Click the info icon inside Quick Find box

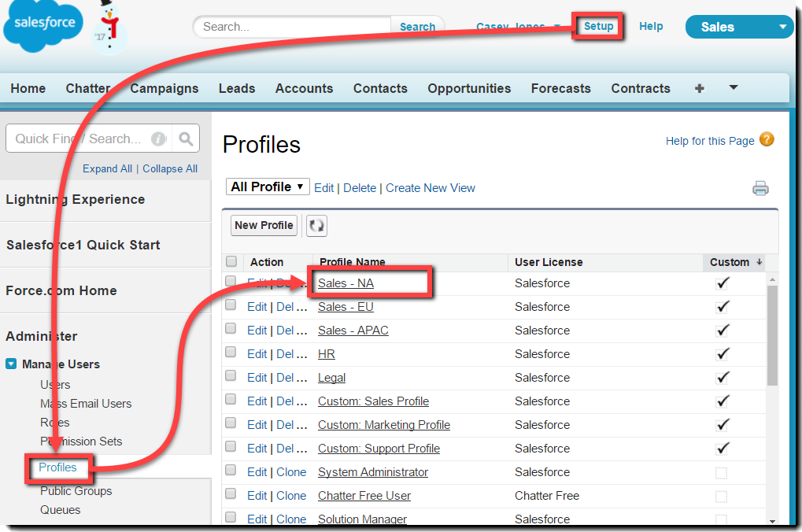click(x=158, y=138)
